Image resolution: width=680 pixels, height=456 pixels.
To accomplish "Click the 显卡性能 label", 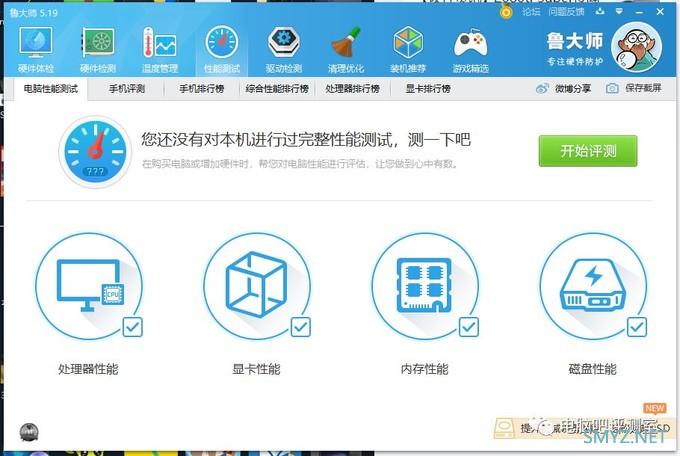I will click(256, 369).
